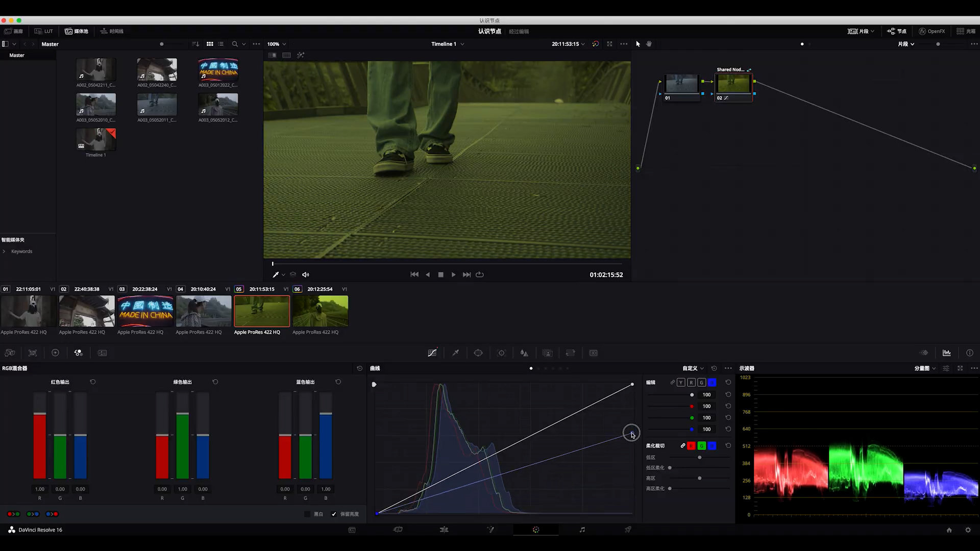Open the Curves palette icon
Viewport: 980px width, 551px height.
point(432,353)
